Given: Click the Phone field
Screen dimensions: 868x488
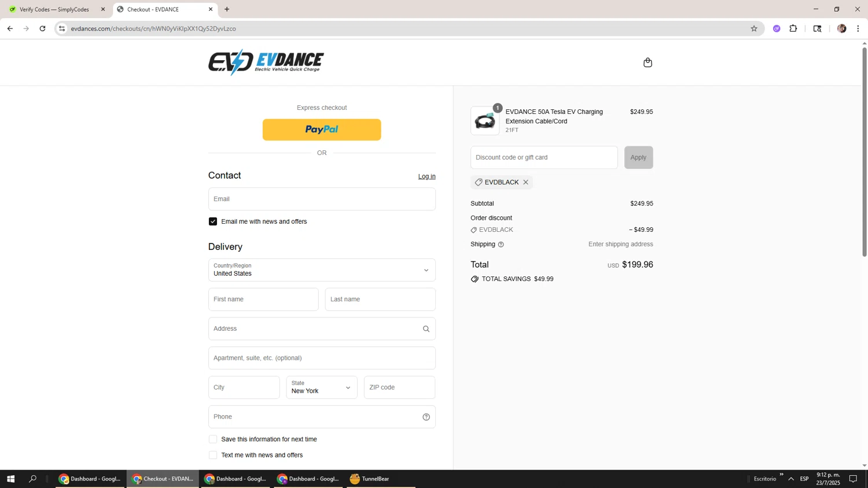Looking at the screenshot, I should (x=322, y=417).
